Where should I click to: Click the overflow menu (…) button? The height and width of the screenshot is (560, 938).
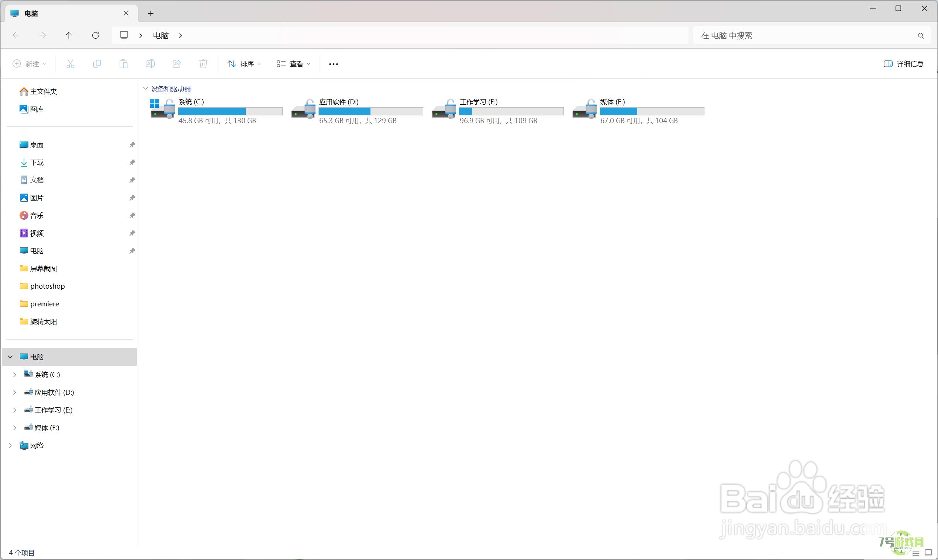333,63
